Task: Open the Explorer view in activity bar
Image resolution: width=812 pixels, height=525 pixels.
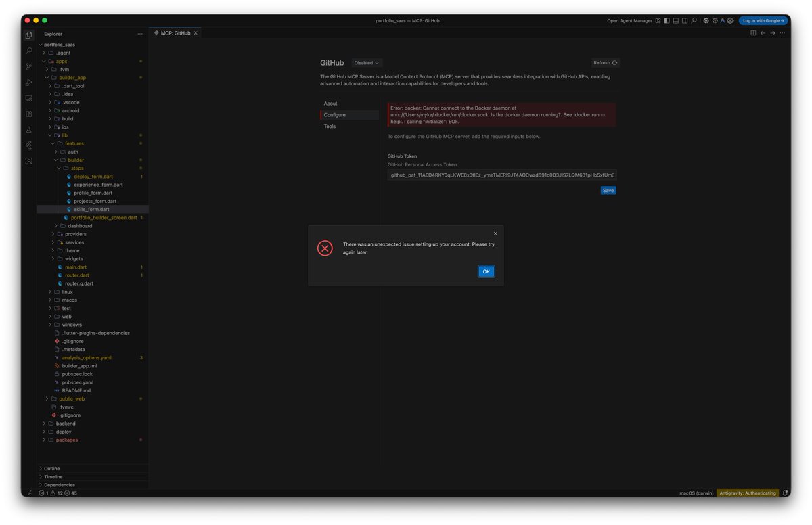Action: 28,35
